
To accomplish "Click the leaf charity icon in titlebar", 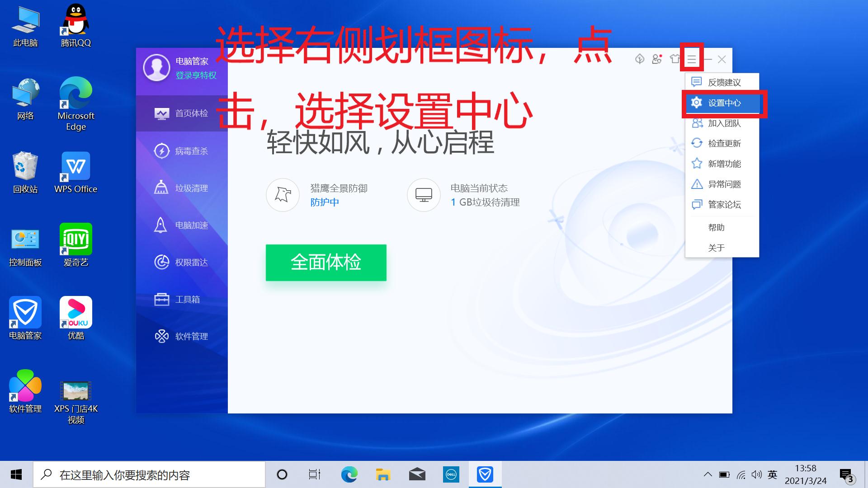I will click(640, 59).
